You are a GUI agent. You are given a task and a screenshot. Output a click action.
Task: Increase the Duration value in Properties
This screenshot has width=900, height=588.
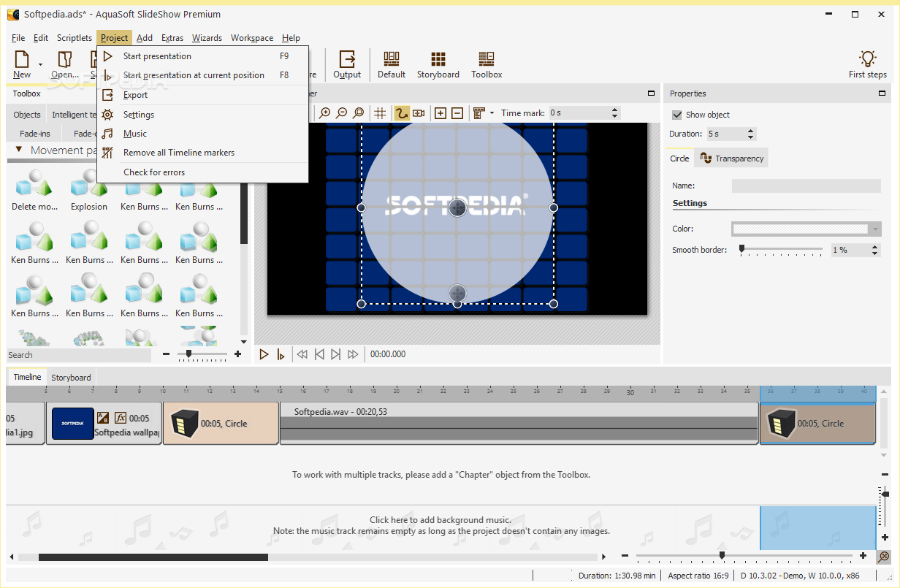click(750, 131)
